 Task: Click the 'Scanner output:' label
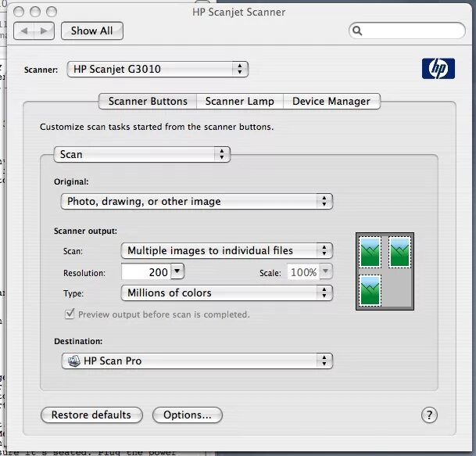click(85, 231)
